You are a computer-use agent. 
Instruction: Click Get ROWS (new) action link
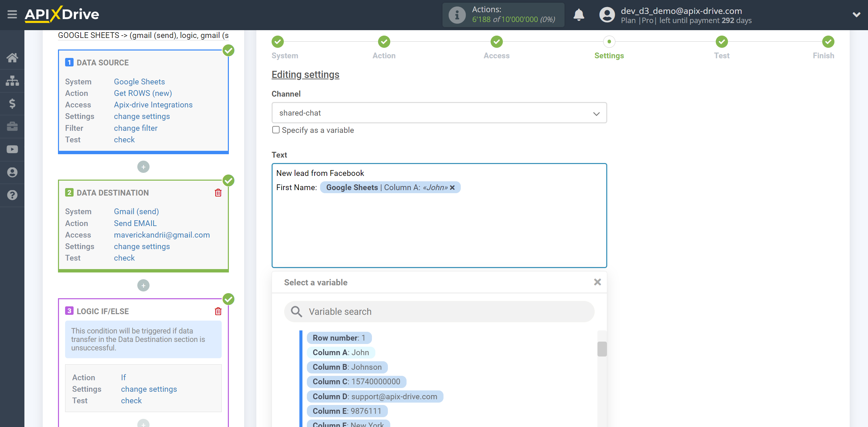point(143,93)
